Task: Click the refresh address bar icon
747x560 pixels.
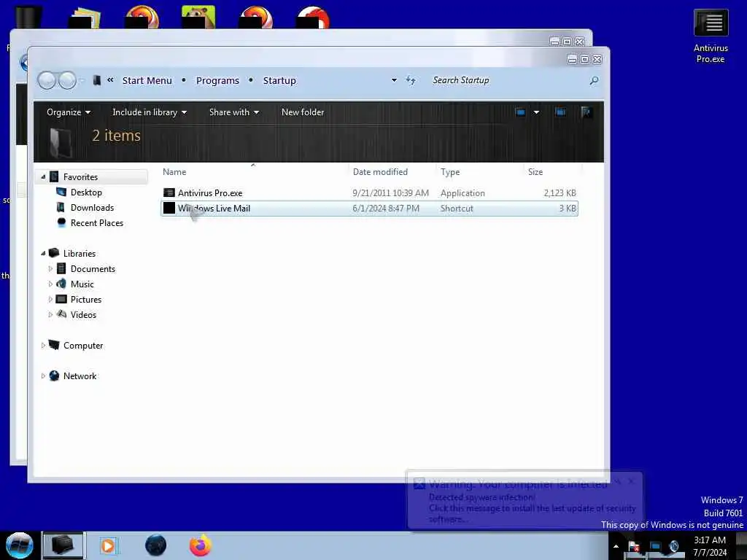Action: point(411,80)
